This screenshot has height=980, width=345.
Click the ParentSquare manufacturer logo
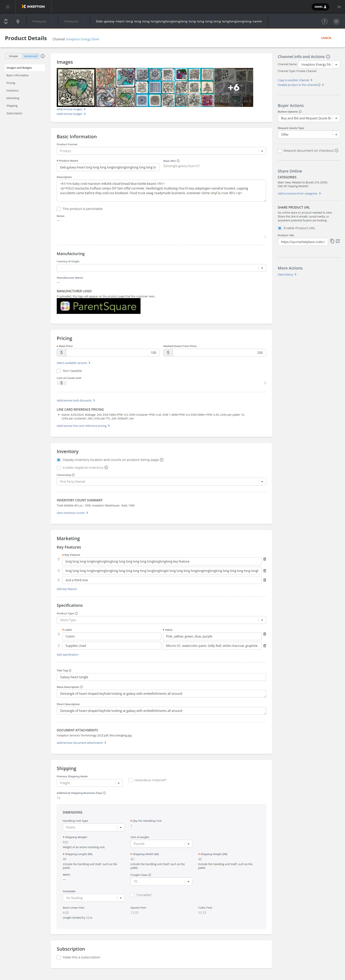pos(99,306)
